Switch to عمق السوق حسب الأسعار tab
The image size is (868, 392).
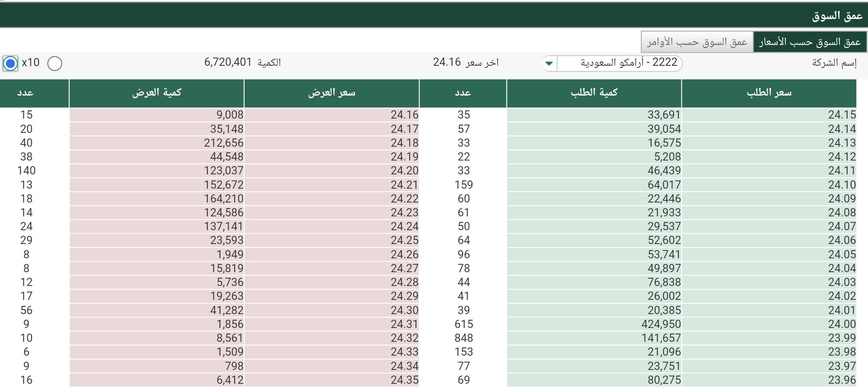click(810, 42)
